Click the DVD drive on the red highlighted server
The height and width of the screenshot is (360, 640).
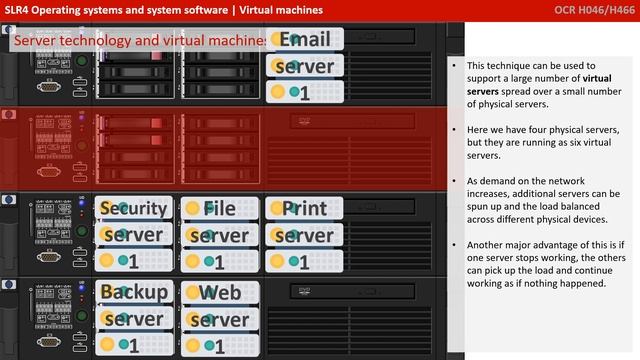coord(352,121)
